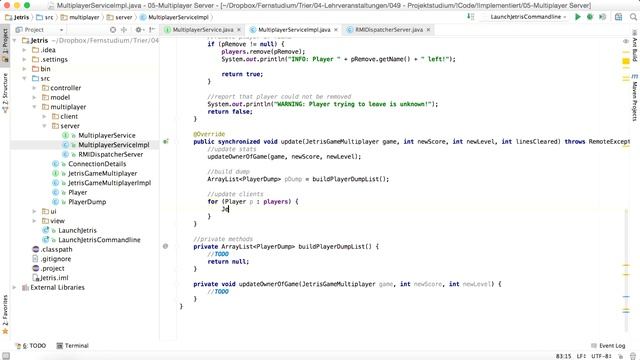The height and width of the screenshot is (360, 640).
Task: Run with coverage icon in toolbar
Action: pyautogui.click(x=602, y=17)
